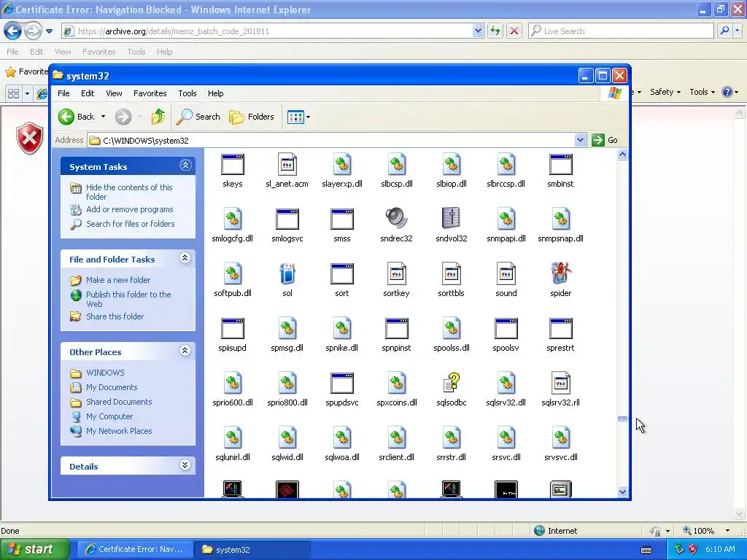
Task: Select the sndrec32 speaker icon
Action: pyautogui.click(x=396, y=219)
